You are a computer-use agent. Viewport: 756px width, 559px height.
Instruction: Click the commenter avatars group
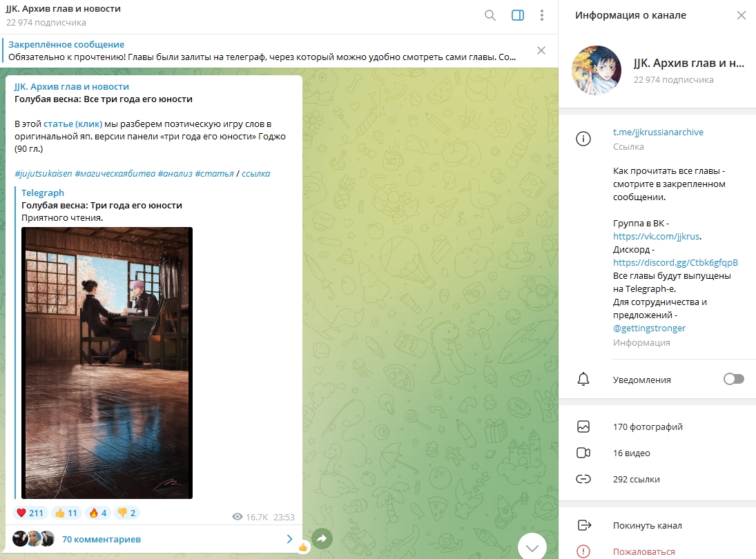(33, 539)
